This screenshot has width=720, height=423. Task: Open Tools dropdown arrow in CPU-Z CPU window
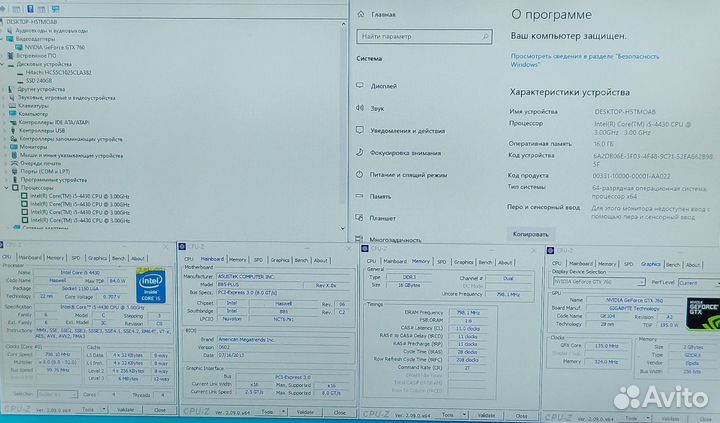(x=104, y=409)
